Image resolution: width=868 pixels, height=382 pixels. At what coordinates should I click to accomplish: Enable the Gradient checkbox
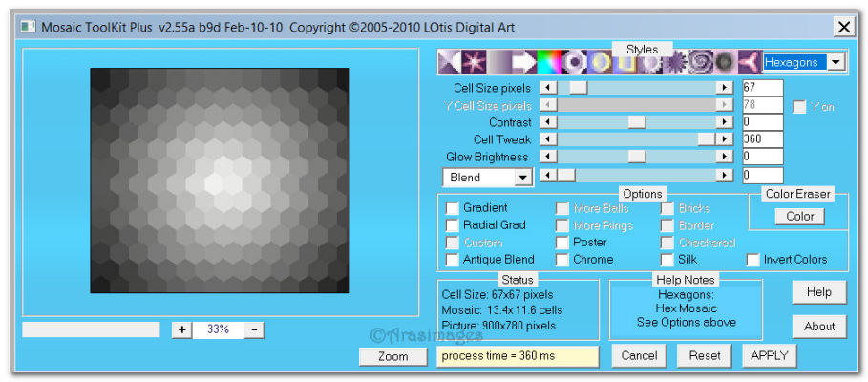coord(453,208)
